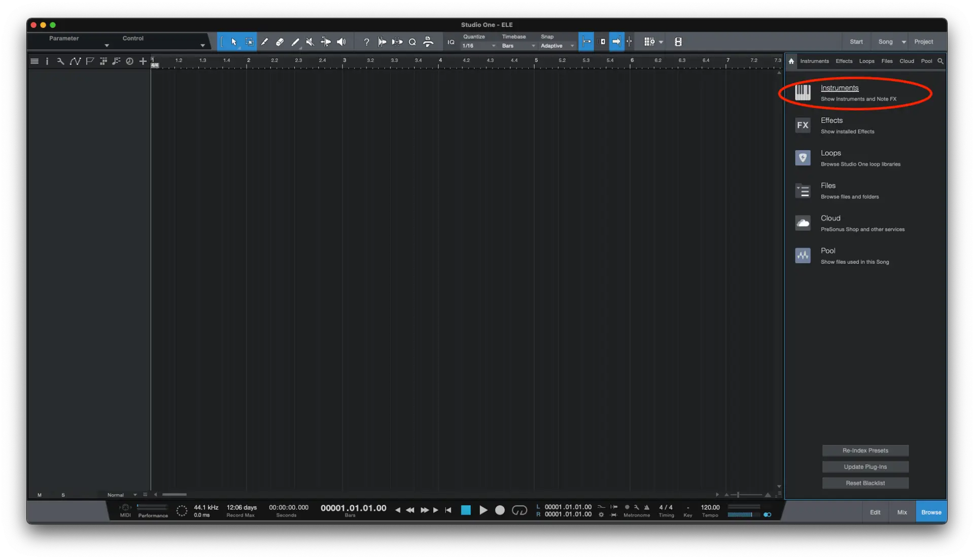Click the Loops library icon

(803, 158)
